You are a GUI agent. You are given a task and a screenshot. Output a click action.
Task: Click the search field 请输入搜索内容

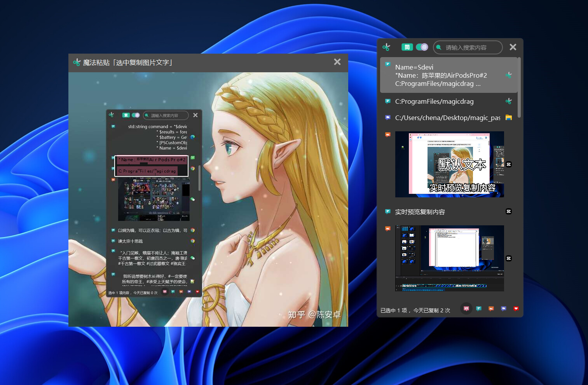coord(468,47)
